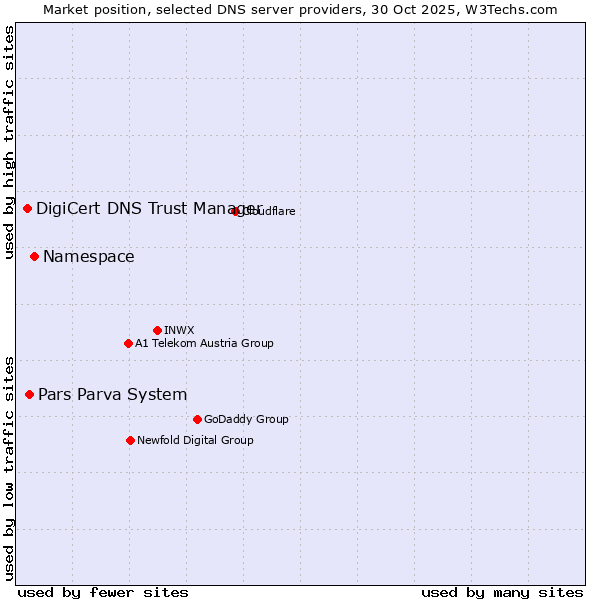Click the 'used by low traffic sites' axis label
Image resolution: width=600 pixels, height=600 pixels.
click(9, 467)
